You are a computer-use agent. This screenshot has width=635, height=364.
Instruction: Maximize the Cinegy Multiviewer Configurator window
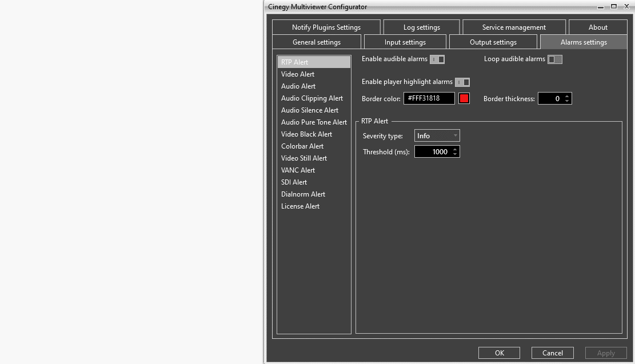[x=614, y=6]
